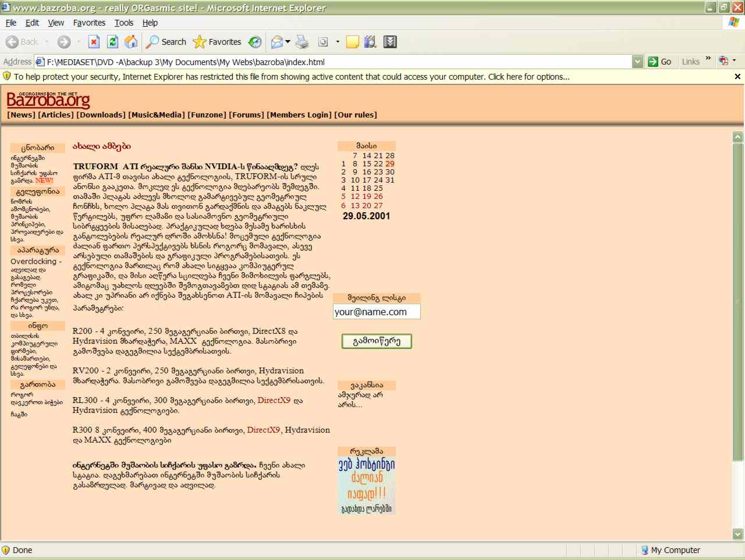This screenshot has height=560, width=745.
Task: Click the yellow note toolbar icon
Action: (x=352, y=42)
